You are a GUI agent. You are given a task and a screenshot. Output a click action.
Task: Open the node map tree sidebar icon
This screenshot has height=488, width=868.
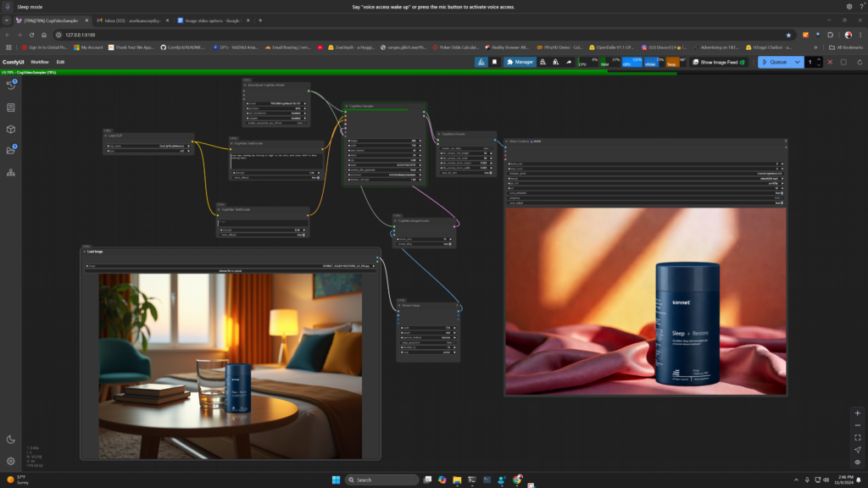pyautogui.click(x=10, y=173)
